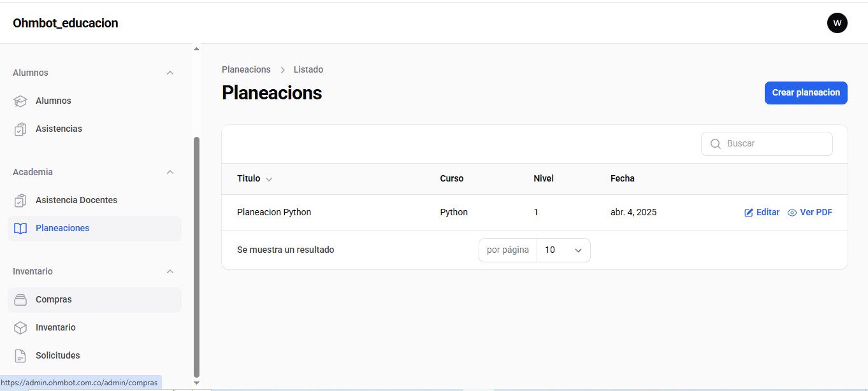Image resolution: width=868 pixels, height=391 pixels.
Task: Collapse the Inventario sidebar group
Action: coord(170,271)
